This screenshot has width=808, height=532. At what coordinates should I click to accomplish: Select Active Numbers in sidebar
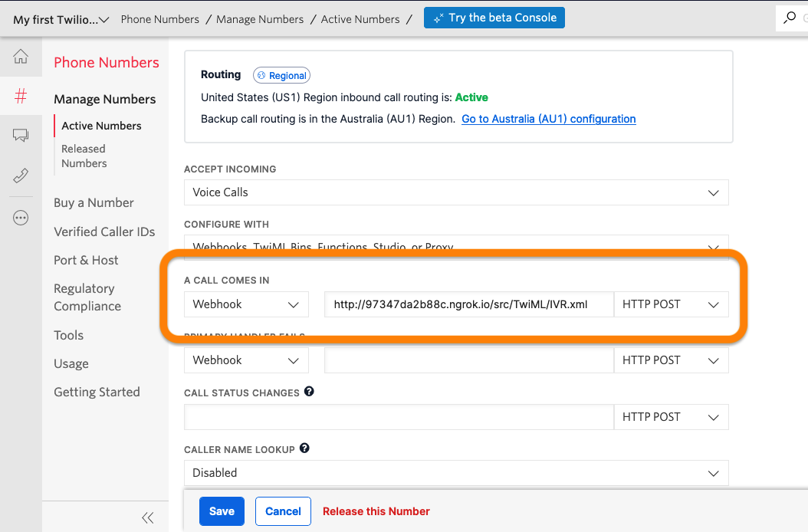101,126
